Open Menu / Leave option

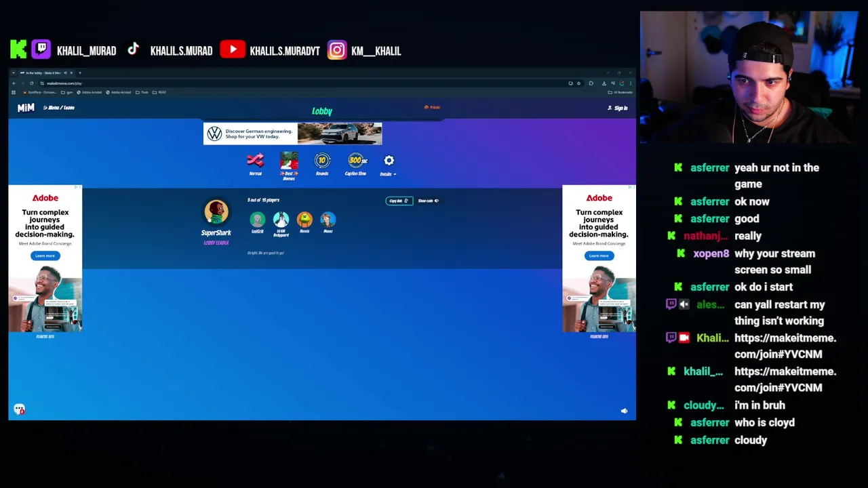[x=59, y=108]
